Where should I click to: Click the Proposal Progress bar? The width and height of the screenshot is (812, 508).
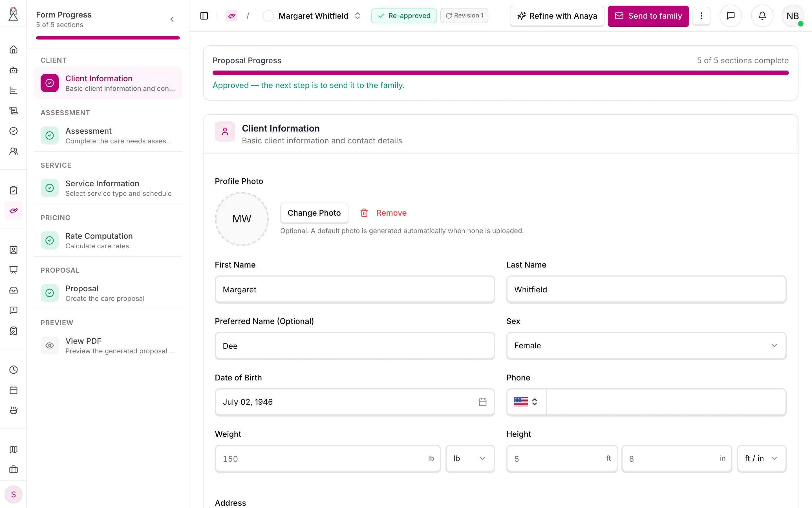(x=500, y=73)
